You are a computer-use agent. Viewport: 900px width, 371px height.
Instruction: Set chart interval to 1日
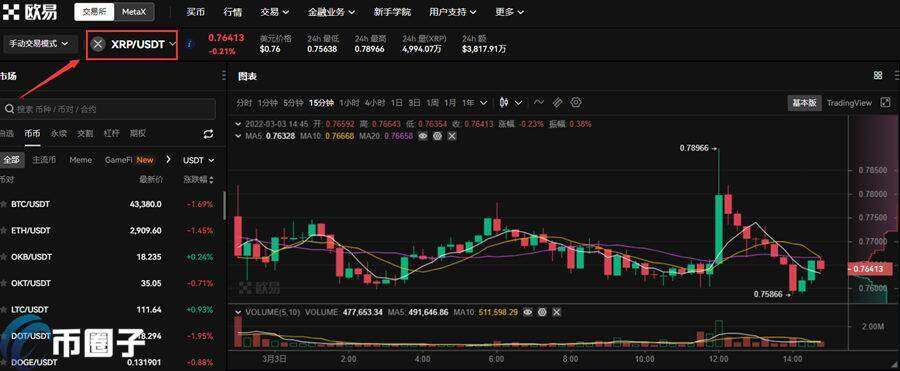(397, 103)
